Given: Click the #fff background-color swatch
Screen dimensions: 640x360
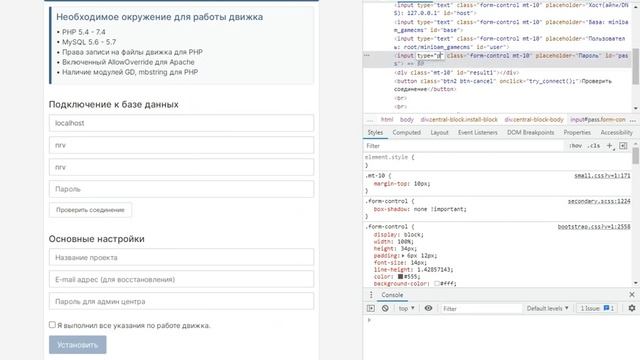Looking at the screenshot, I should coord(437,283).
